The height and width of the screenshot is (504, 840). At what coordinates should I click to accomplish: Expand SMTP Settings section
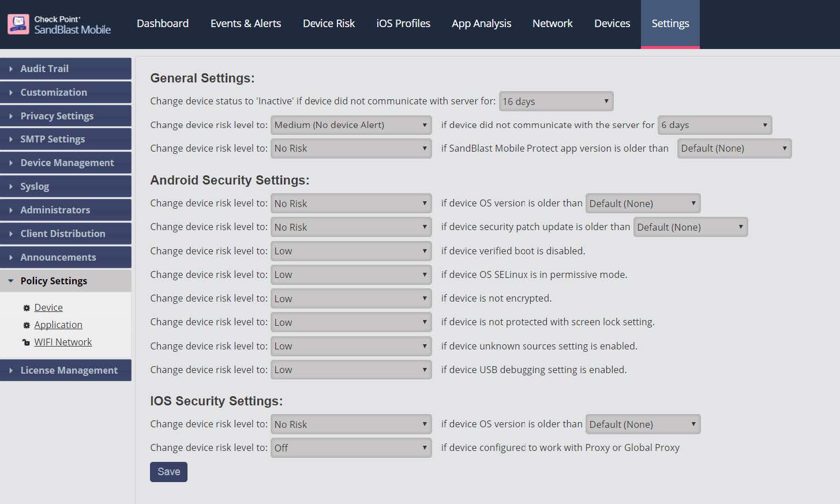tap(66, 139)
